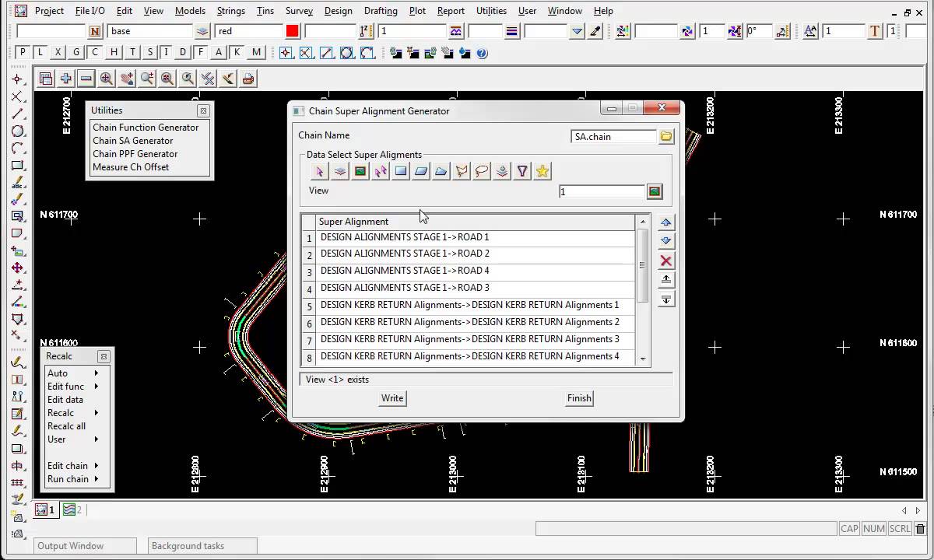Open the folder icon beside Chain Name
The image size is (934, 560).
(x=666, y=136)
